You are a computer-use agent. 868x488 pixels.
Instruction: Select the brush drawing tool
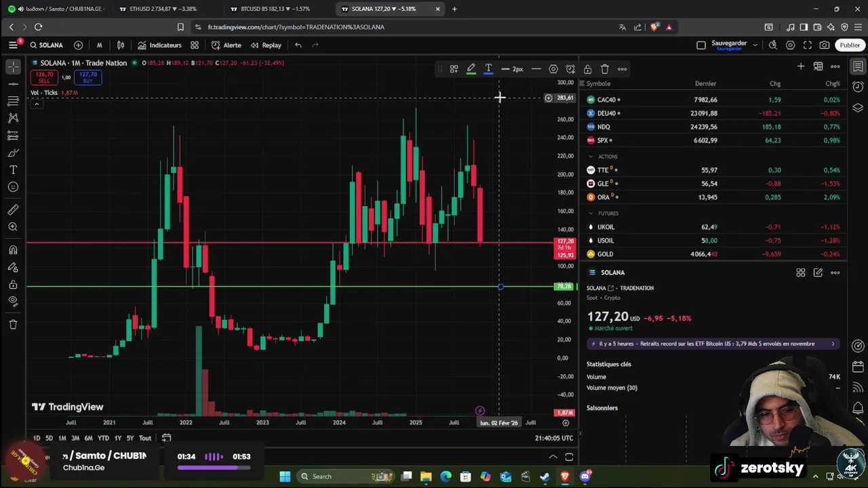pyautogui.click(x=13, y=152)
